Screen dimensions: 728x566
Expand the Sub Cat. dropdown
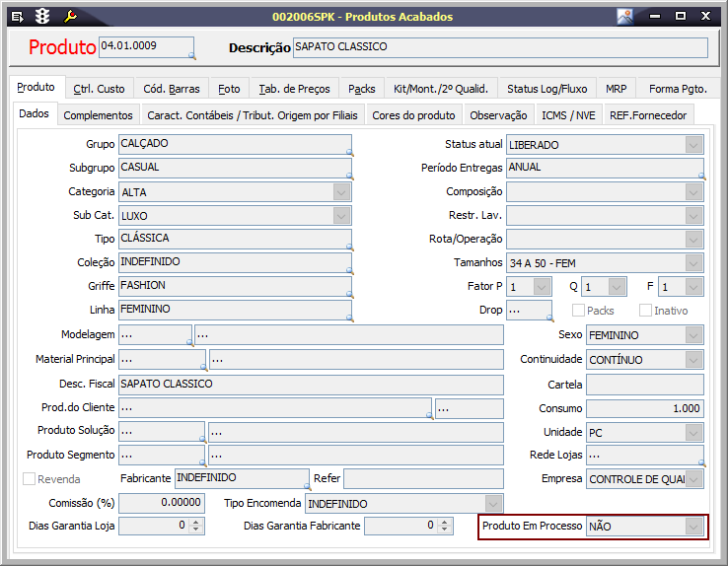tap(341, 216)
